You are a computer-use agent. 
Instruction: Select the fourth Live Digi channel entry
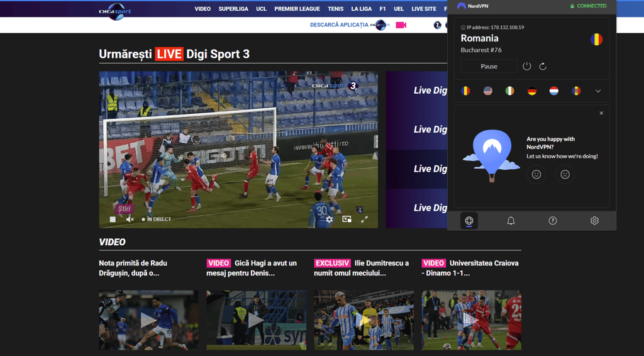click(x=416, y=208)
